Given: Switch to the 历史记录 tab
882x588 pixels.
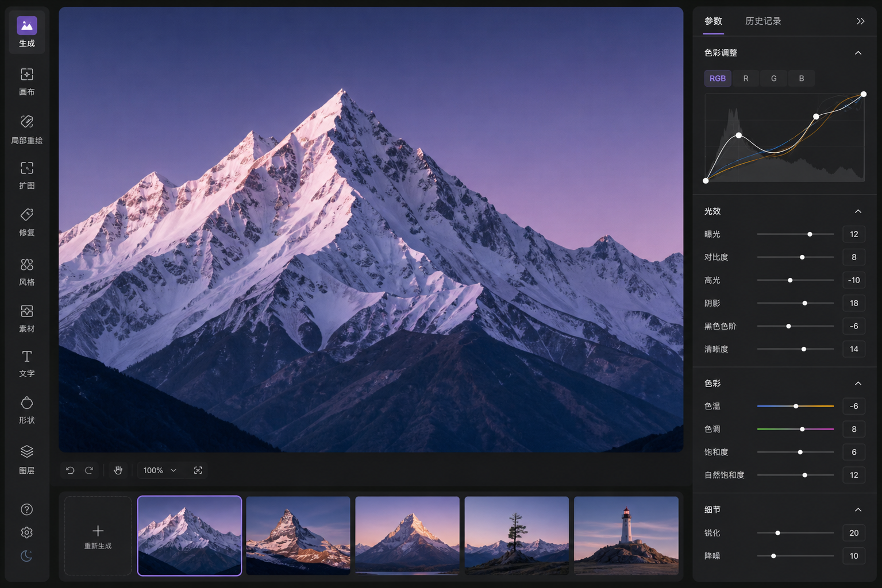Looking at the screenshot, I should 763,21.
